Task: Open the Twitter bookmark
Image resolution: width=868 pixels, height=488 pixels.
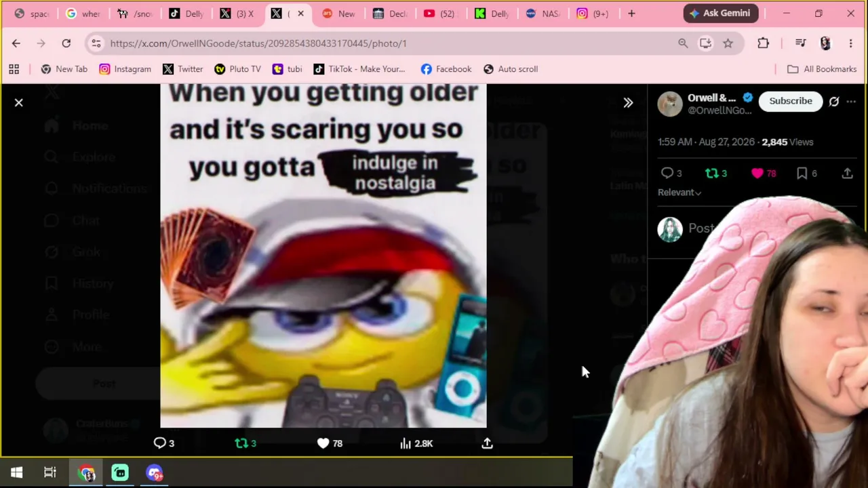Action: [182, 69]
